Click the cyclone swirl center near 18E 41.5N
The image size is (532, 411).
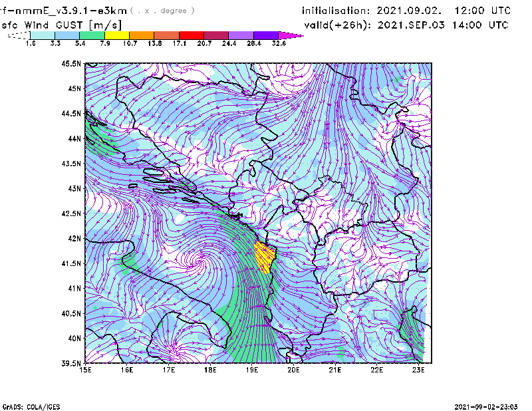click(x=201, y=261)
